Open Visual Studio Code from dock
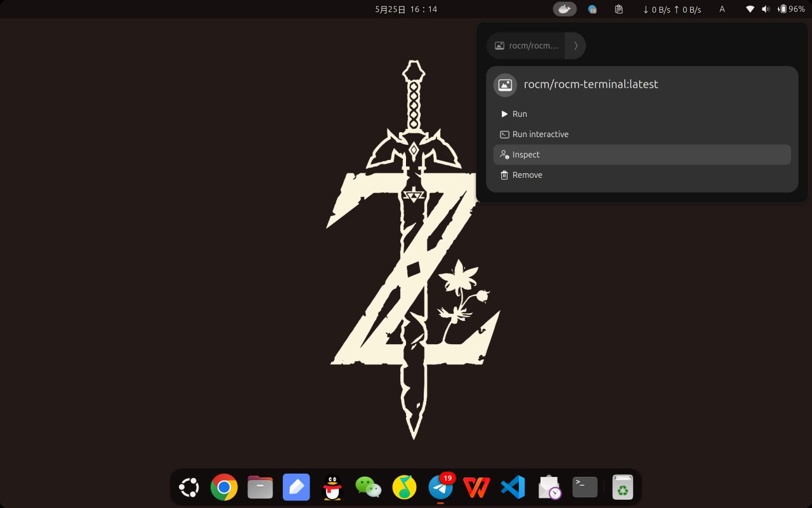Image resolution: width=812 pixels, height=508 pixels. click(x=513, y=488)
